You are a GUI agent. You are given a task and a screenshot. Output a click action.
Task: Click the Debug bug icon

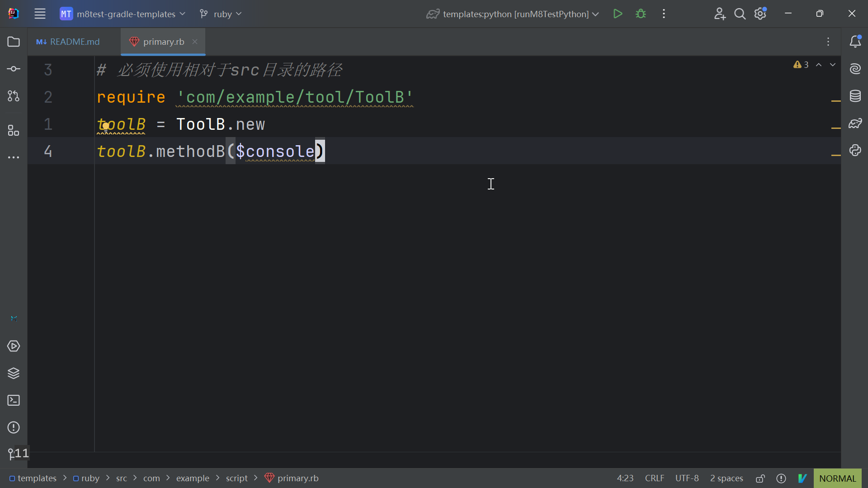(641, 14)
